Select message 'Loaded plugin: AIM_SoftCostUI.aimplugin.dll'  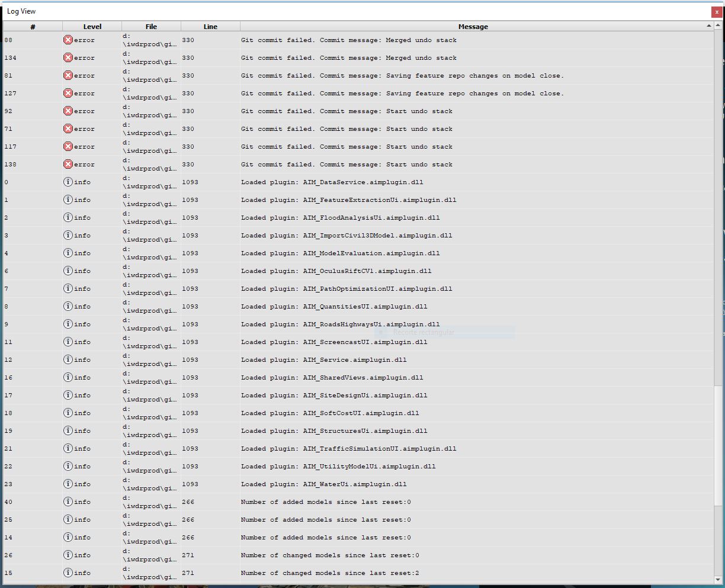(x=330, y=413)
